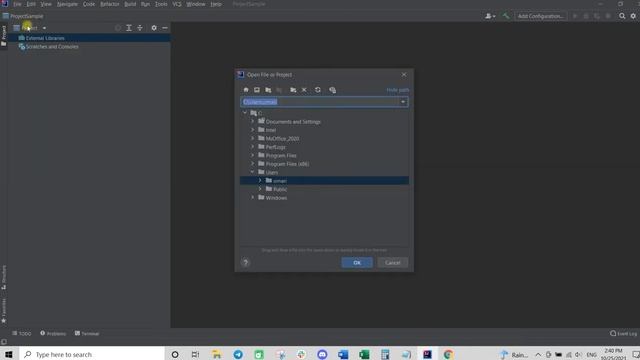This screenshot has height=360, width=640.
Task: Close the Open File or Project dialog
Action: [x=404, y=75]
